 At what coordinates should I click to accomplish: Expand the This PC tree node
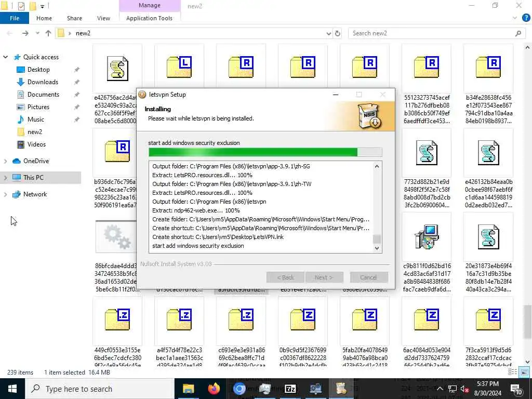[5, 178]
